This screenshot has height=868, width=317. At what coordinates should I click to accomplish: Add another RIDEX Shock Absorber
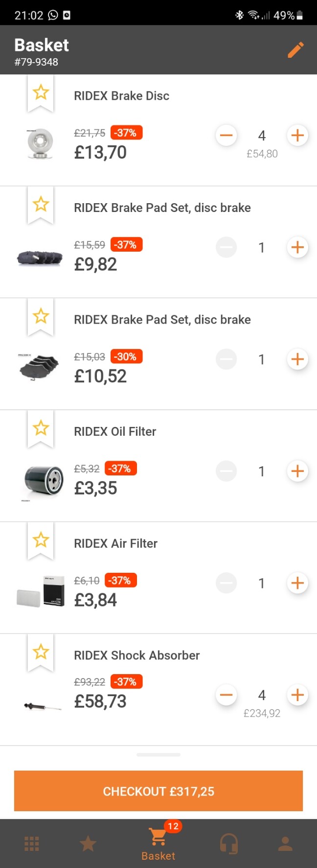297,695
